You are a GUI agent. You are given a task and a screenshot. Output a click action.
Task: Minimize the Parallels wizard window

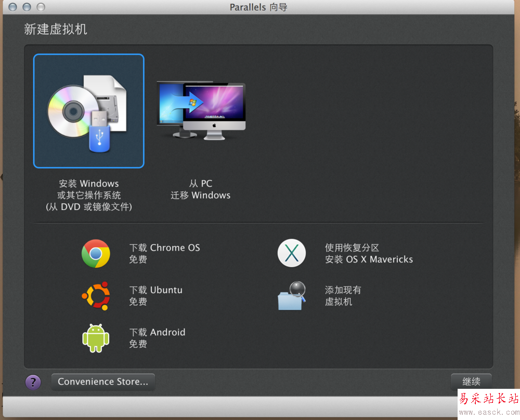27,7
